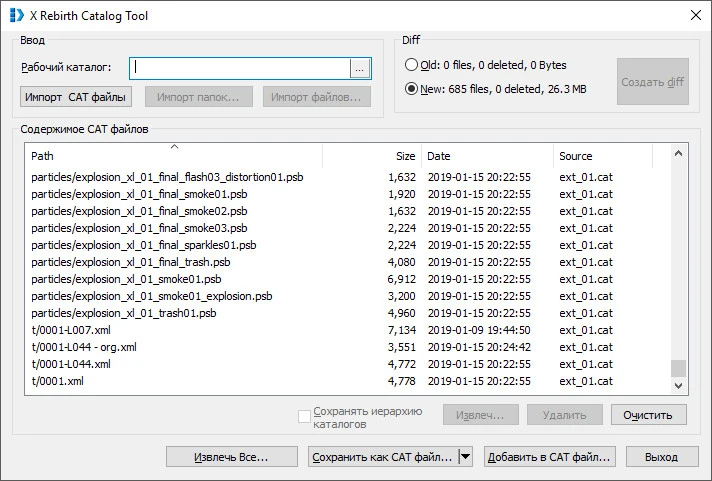Sort the list by Date column header
The image size is (712, 481).
point(487,156)
